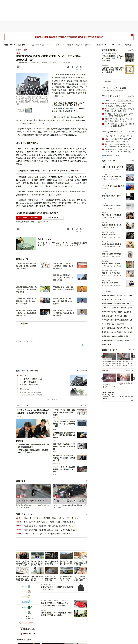
Task: Open the 企画連載 navigation item
Action: point(70,45)
